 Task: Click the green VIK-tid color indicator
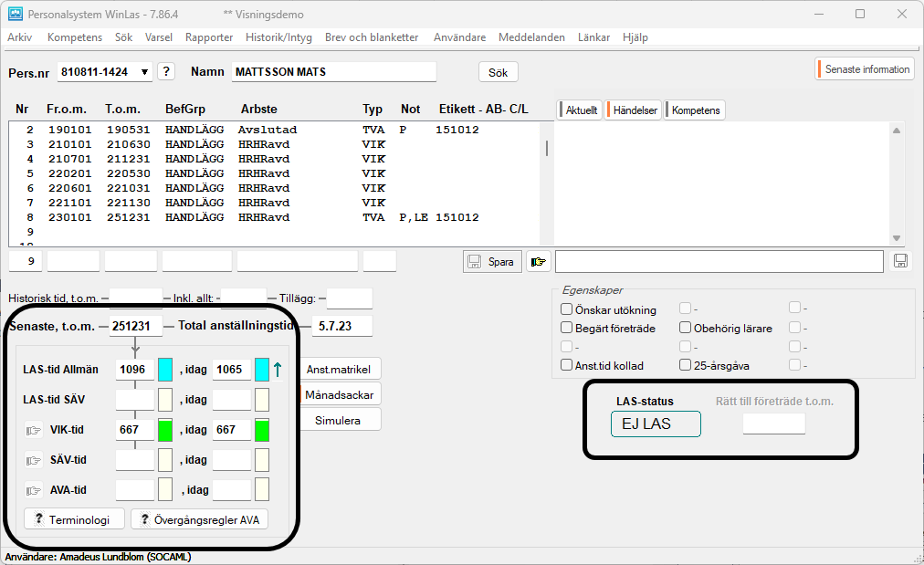165,430
